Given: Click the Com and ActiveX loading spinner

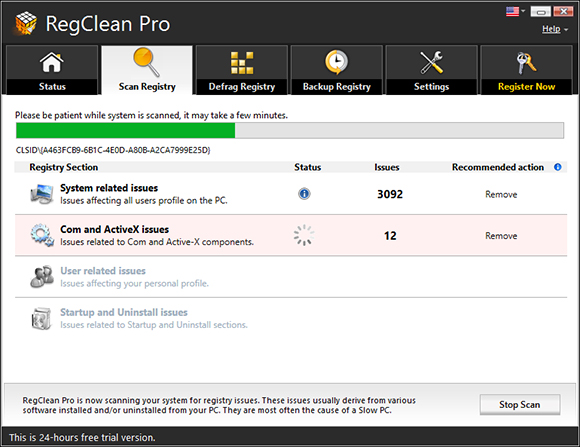Looking at the screenshot, I should pos(304,235).
